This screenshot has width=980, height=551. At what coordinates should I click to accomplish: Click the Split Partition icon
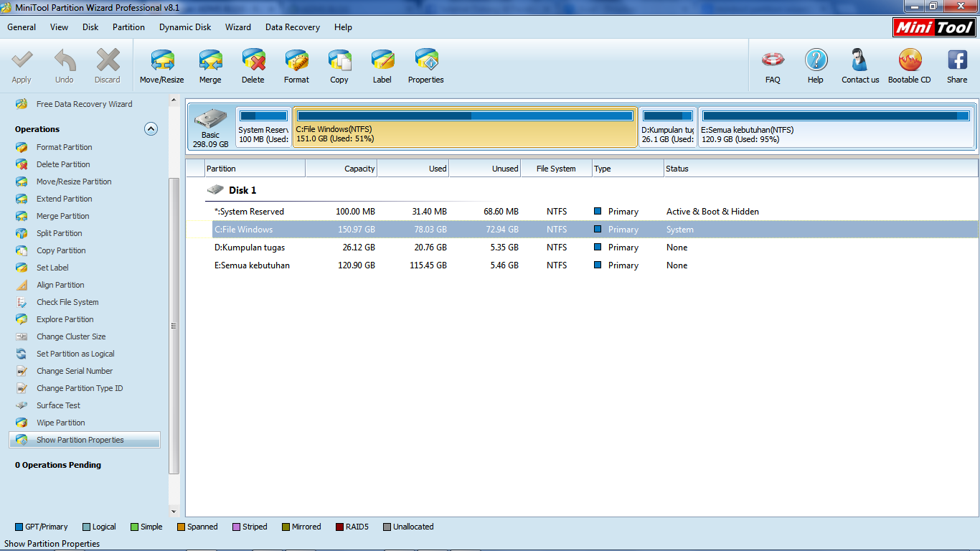click(x=22, y=233)
